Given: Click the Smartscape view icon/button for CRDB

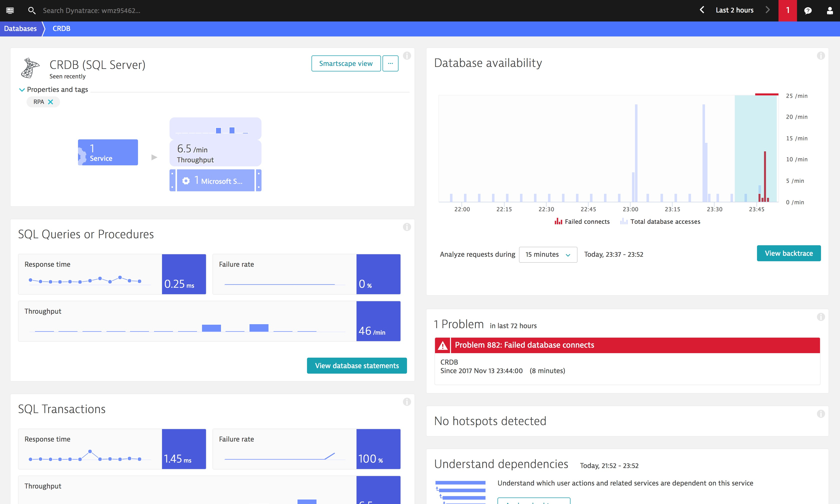Looking at the screenshot, I should click(345, 63).
